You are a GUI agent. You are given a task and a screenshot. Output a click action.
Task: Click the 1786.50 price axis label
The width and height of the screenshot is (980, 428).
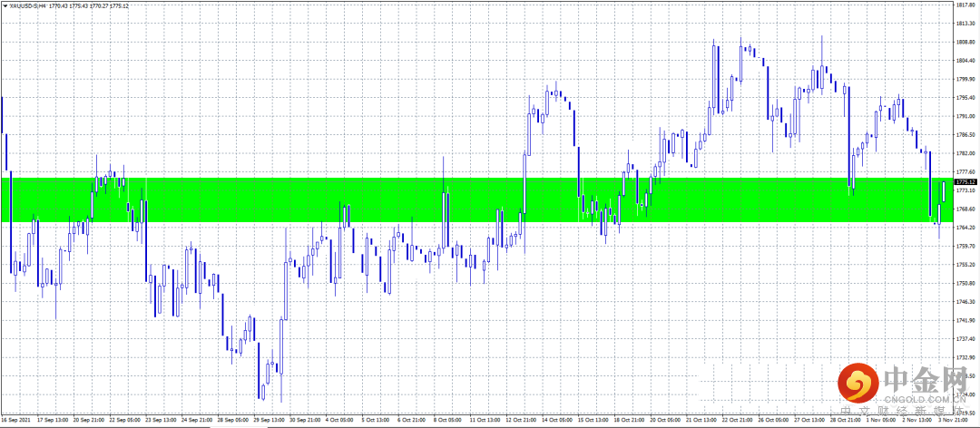(967, 134)
